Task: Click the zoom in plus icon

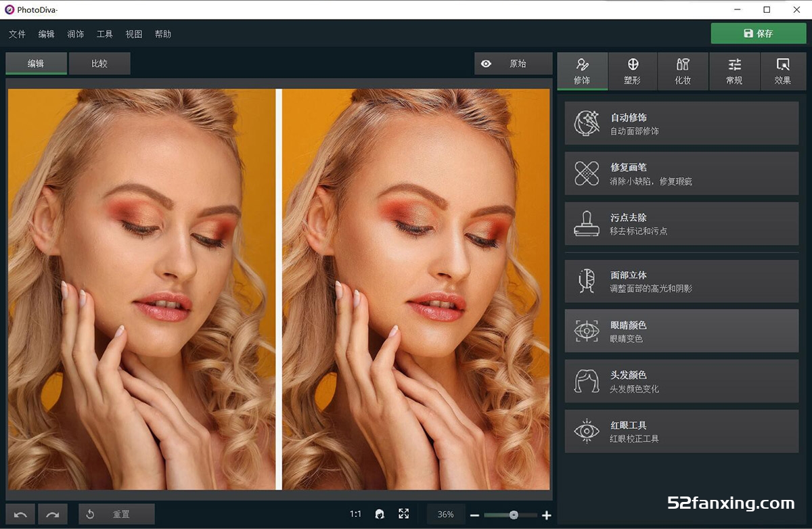Action: pyautogui.click(x=547, y=515)
